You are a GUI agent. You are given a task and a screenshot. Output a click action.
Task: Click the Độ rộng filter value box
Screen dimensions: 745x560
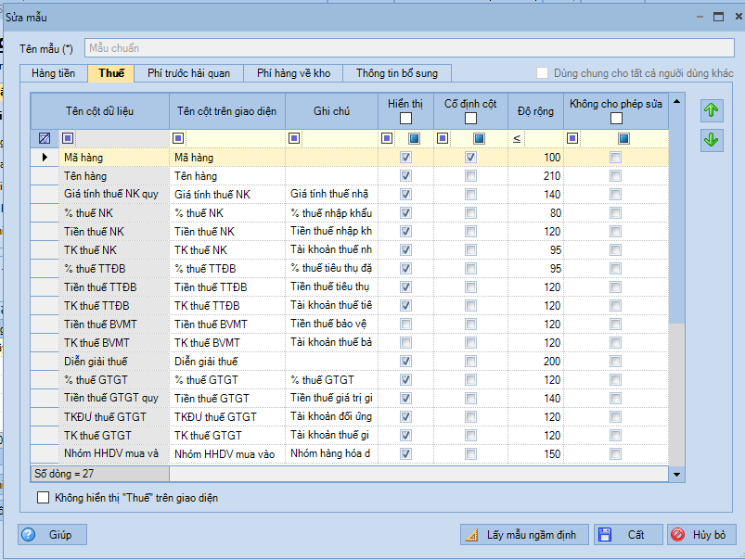point(544,138)
